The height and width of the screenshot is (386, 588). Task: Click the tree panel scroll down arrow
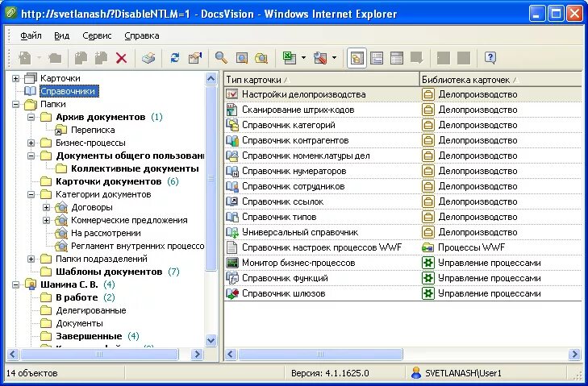[211, 340]
